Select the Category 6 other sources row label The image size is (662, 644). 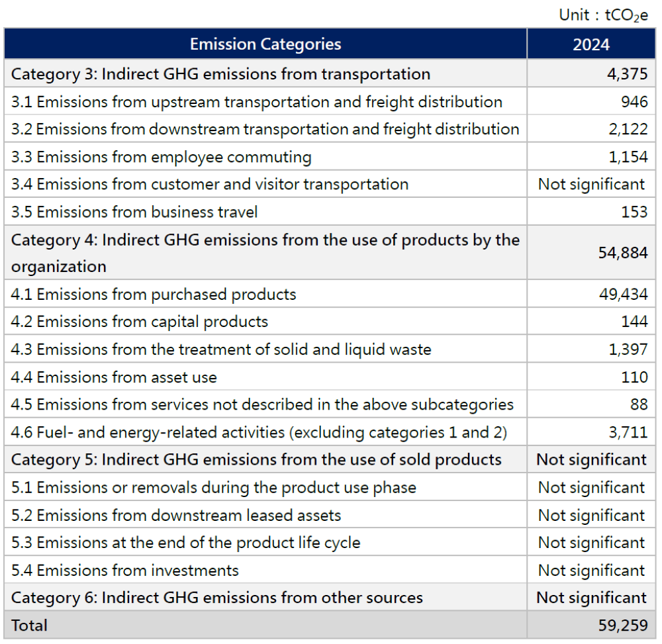point(217,598)
